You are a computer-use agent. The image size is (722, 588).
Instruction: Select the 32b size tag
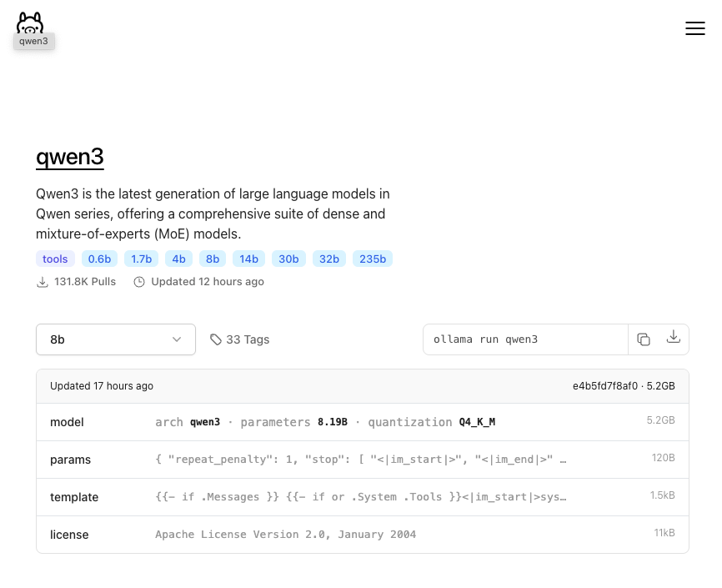[329, 259]
